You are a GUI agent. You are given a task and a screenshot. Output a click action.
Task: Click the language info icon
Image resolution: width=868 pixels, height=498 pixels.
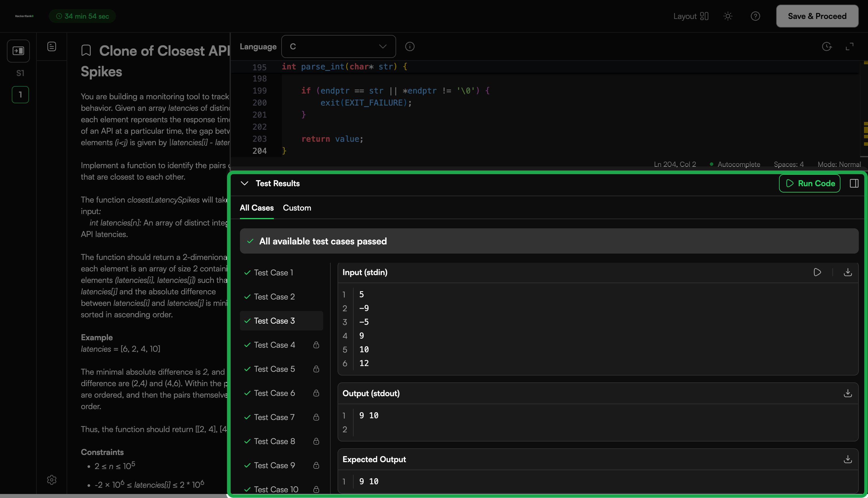(410, 46)
